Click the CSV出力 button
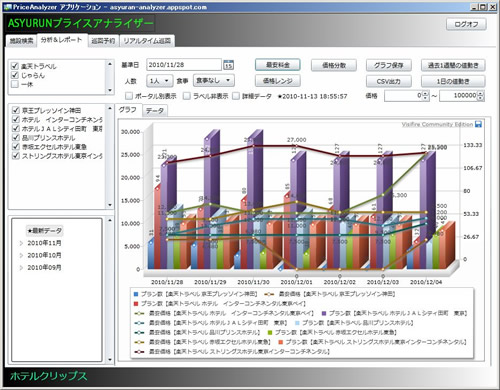The width and height of the screenshot is (500, 390). click(x=389, y=81)
